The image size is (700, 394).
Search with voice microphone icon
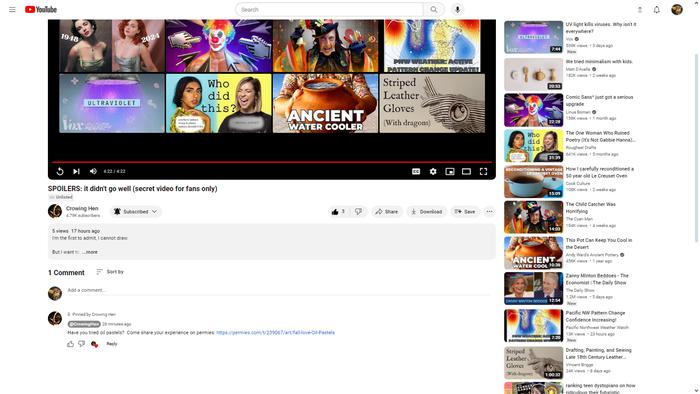[x=457, y=9]
